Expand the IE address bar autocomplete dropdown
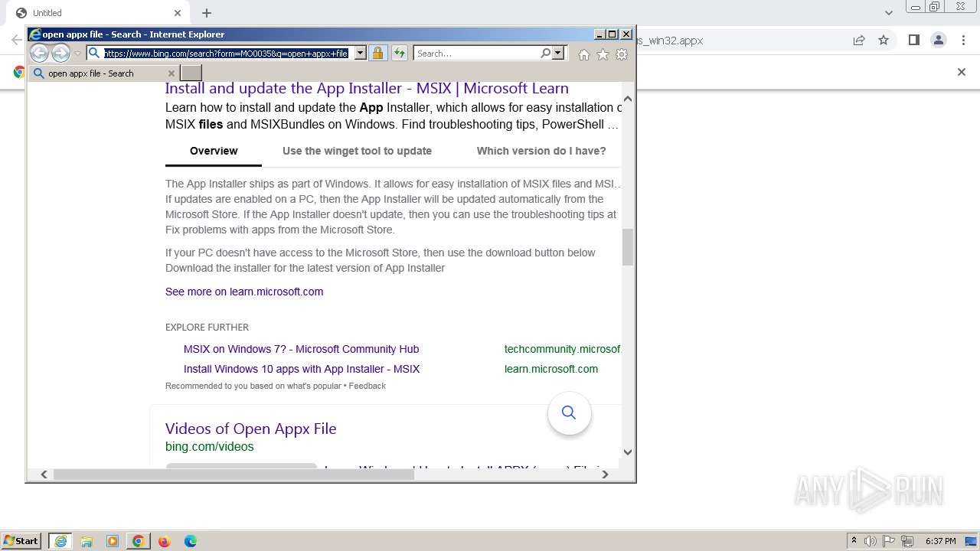Image resolution: width=980 pixels, height=551 pixels. pos(361,54)
